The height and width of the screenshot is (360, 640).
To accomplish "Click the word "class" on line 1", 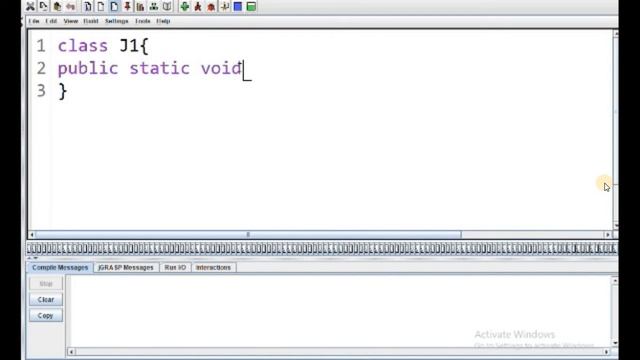I will [x=83, y=46].
